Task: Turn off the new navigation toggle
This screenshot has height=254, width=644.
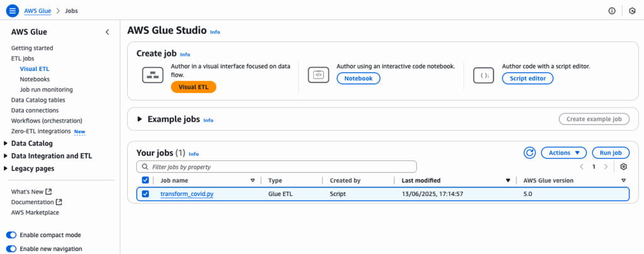Action: click(11, 249)
